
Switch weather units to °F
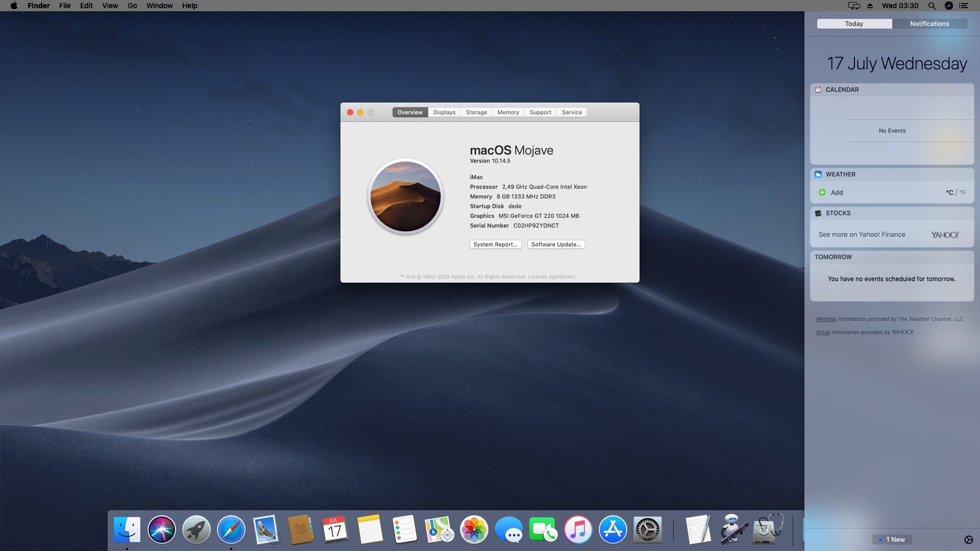pyautogui.click(x=962, y=192)
